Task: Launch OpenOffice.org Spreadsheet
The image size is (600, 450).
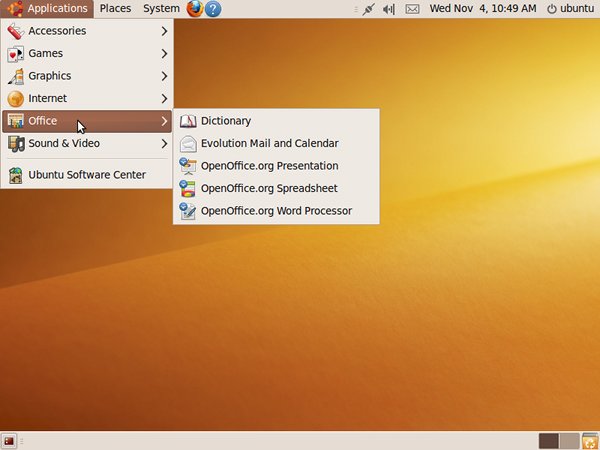Action: coord(276,189)
